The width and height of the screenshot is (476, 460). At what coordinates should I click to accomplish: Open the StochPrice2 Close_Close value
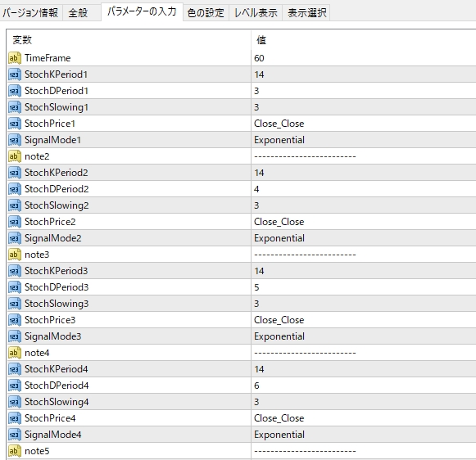[279, 222]
